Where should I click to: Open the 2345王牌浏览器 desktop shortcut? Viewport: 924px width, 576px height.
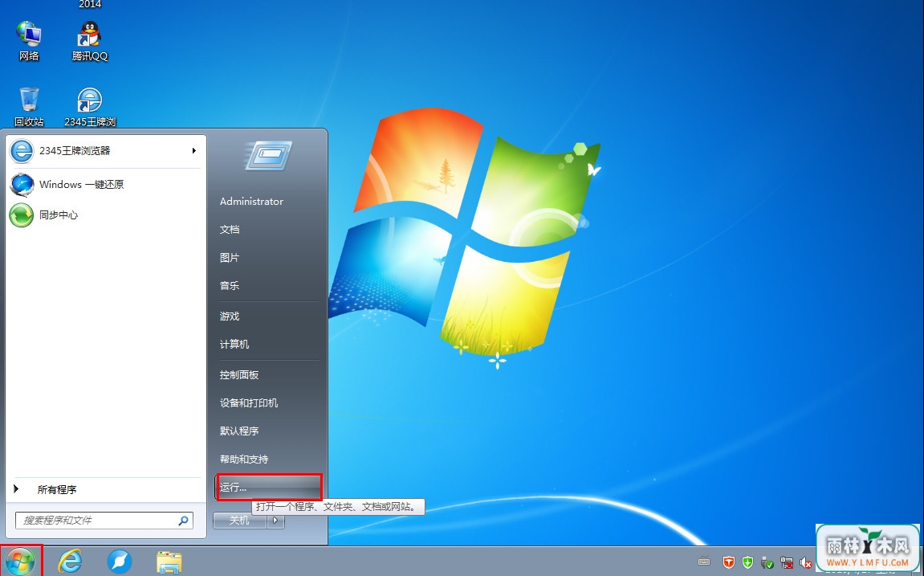[x=90, y=107]
